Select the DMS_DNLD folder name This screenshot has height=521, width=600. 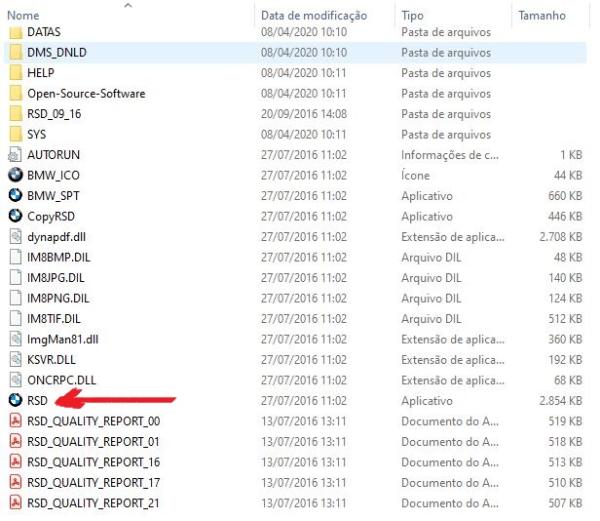pos(57,52)
